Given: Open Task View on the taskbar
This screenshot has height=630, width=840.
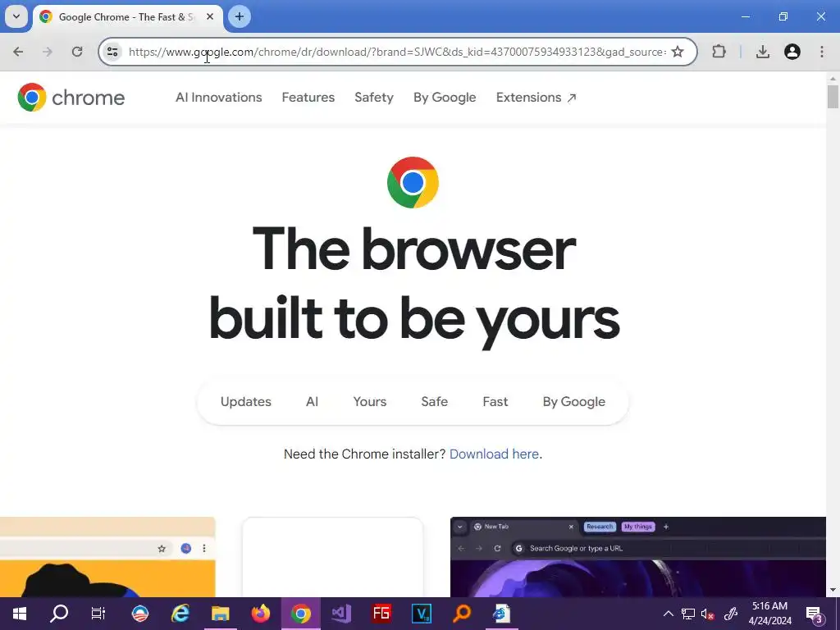Looking at the screenshot, I should tap(98, 614).
